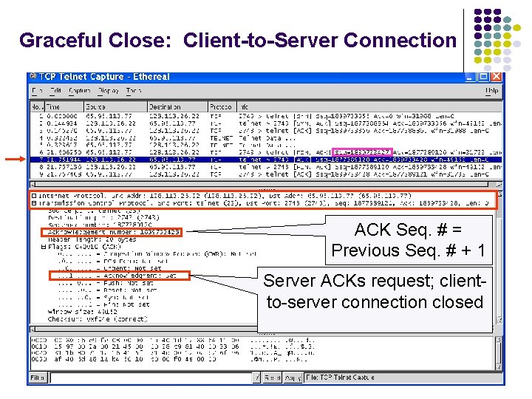Image resolution: width=532 pixels, height=399 pixels.
Task: Click the protocol tree vertical scrollbar
Action: tap(499, 257)
